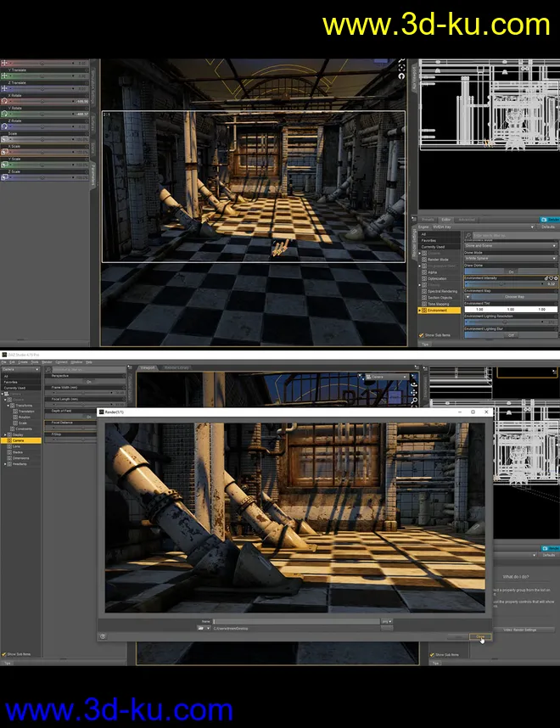
Task: Switch to the Presets tab
Action: 428,219
